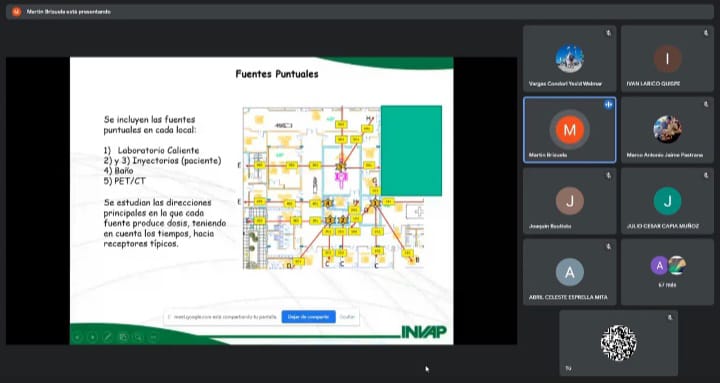Open the more options icon in slideshow controls
The width and height of the screenshot is (720, 383).
[153, 337]
